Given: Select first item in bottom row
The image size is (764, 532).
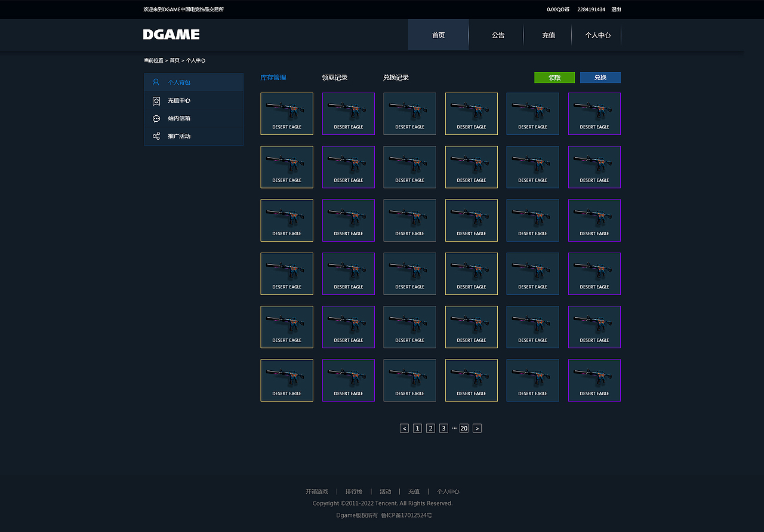Looking at the screenshot, I should click(x=286, y=380).
